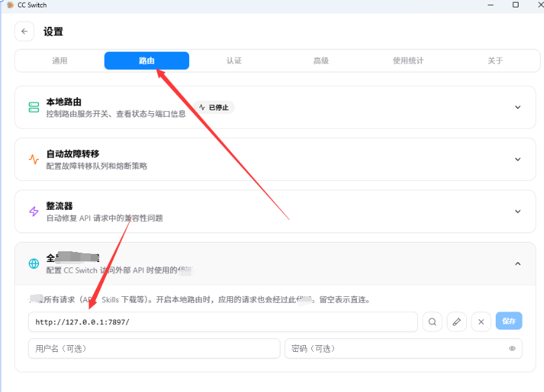The image size is (544, 392).
Task: Click the 已停止 status badge
Action: coord(214,107)
